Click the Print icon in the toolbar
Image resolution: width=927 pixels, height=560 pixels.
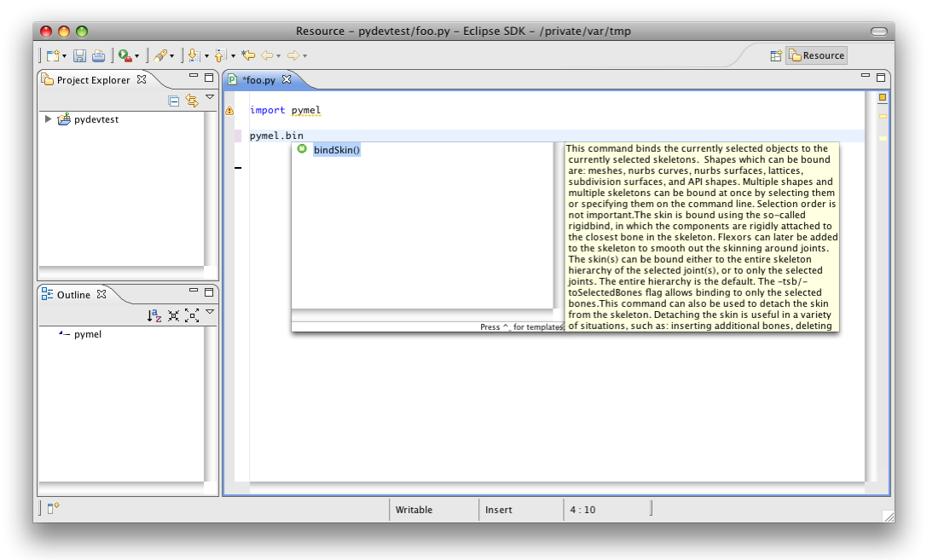(97, 56)
